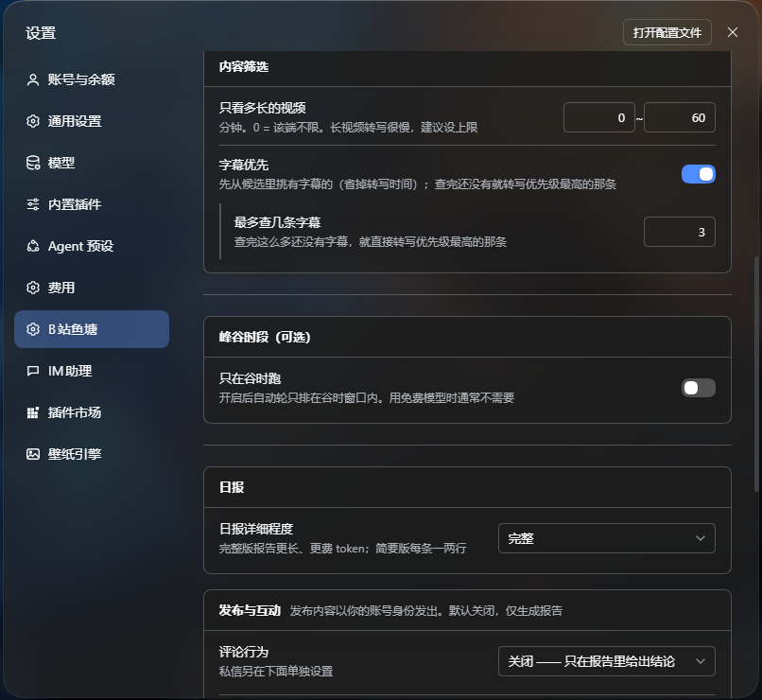This screenshot has width=762, height=700.
Task: Select B站鱼塘 sidebar entry
Action: [92, 329]
